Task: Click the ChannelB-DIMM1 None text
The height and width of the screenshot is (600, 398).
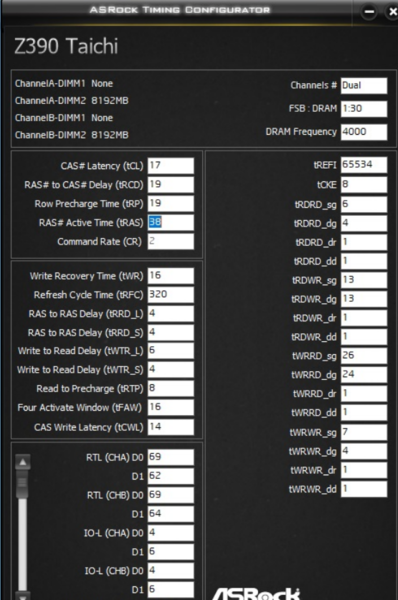Action: click(64, 118)
